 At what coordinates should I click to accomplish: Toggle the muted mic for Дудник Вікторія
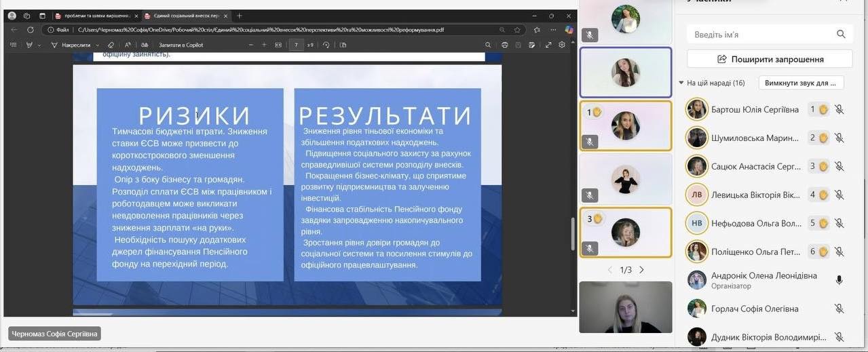point(839,337)
